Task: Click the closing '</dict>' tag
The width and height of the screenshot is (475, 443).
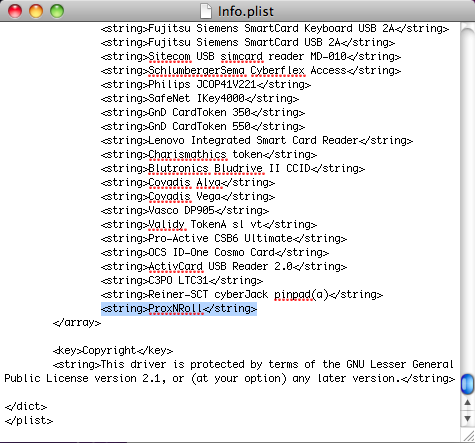Action: [x=26, y=407]
